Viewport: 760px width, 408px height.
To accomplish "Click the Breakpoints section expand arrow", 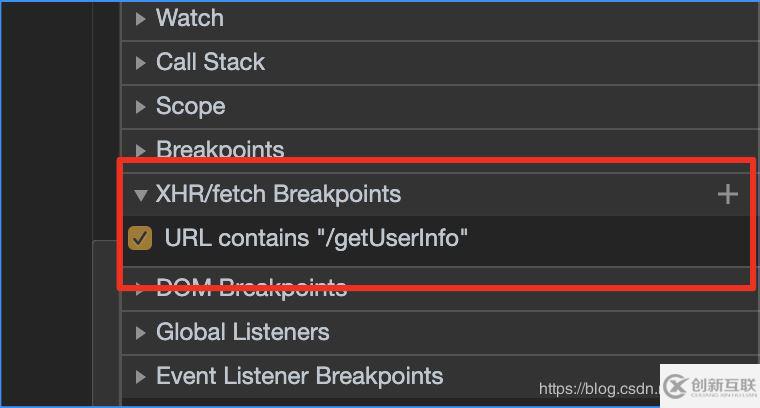I will (x=140, y=150).
